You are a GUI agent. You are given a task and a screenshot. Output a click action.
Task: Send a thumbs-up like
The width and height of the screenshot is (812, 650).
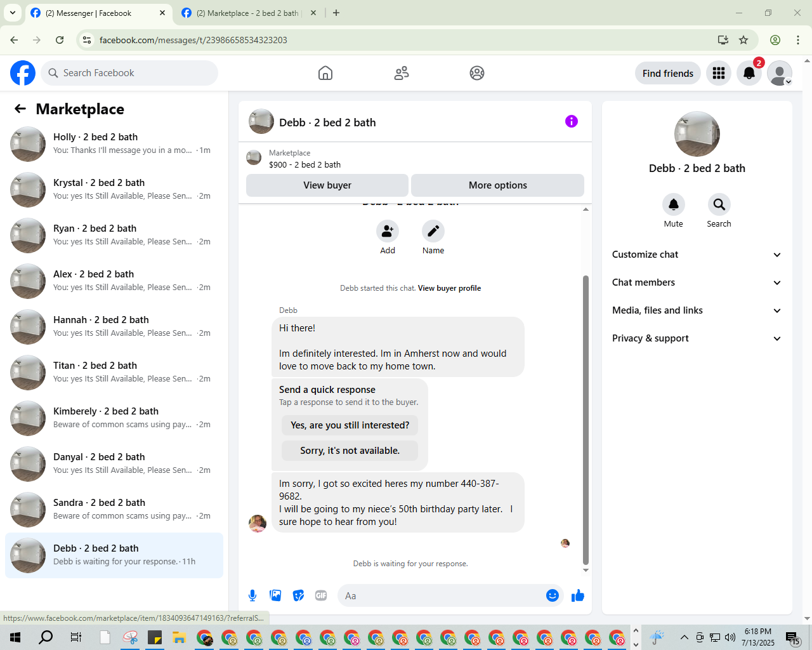[x=578, y=595]
